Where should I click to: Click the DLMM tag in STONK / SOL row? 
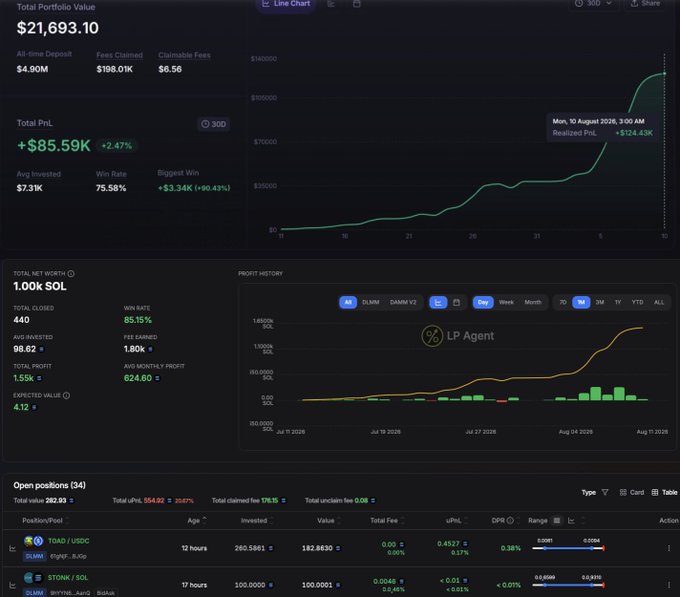(x=34, y=593)
